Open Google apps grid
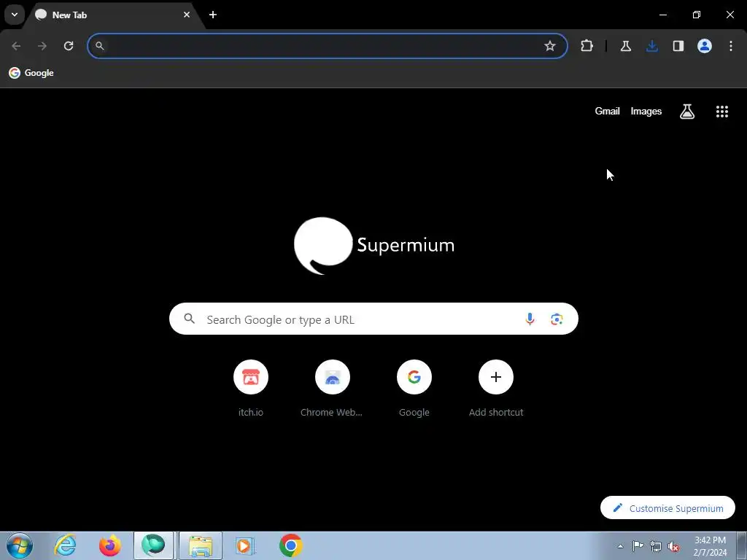 [722, 112]
